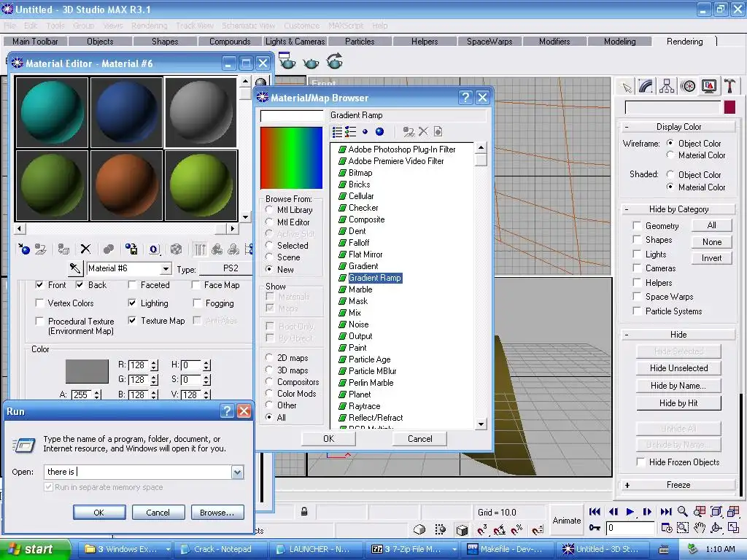Image resolution: width=747 pixels, height=560 pixels.
Task: Switch to the Lights & Cameras tab
Action: tap(295, 42)
